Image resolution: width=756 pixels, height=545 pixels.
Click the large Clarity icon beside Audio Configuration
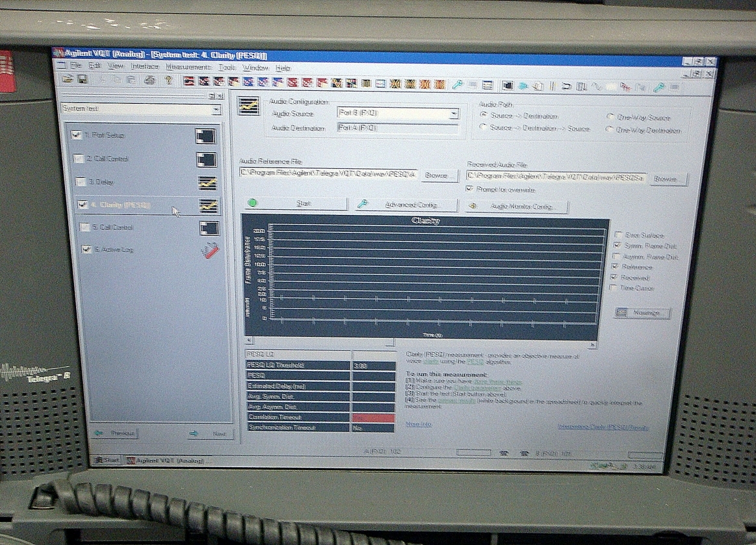tap(248, 105)
